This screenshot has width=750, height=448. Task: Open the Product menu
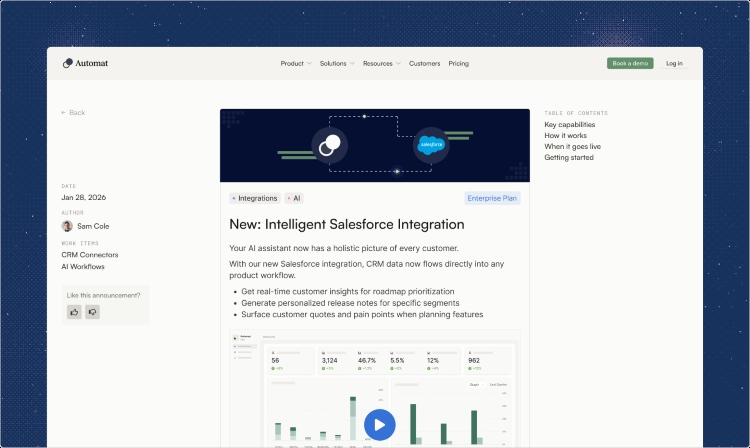point(292,64)
